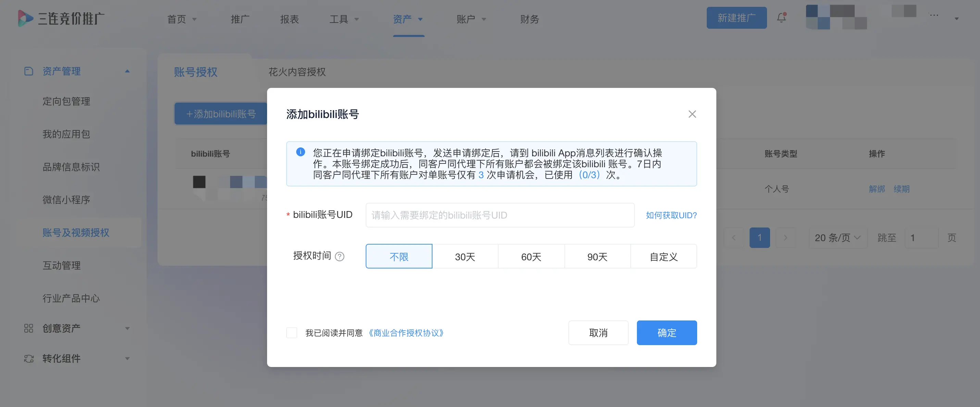
Task: Open the 财务 top menu
Action: coord(530,19)
